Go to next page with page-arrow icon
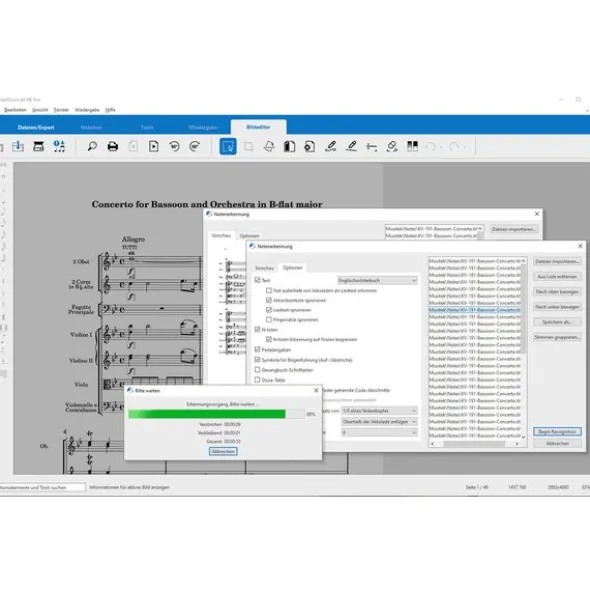590x591 pixels. [153, 146]
